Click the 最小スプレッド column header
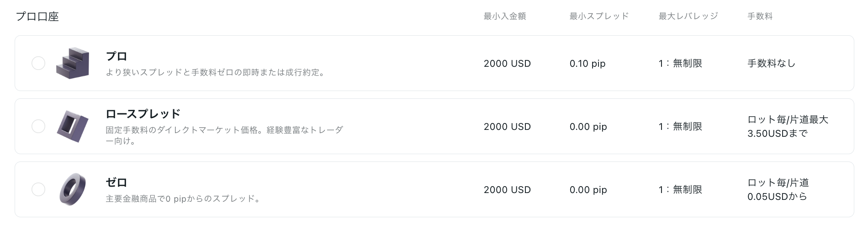Screen dimensions: 868x231 599,16
